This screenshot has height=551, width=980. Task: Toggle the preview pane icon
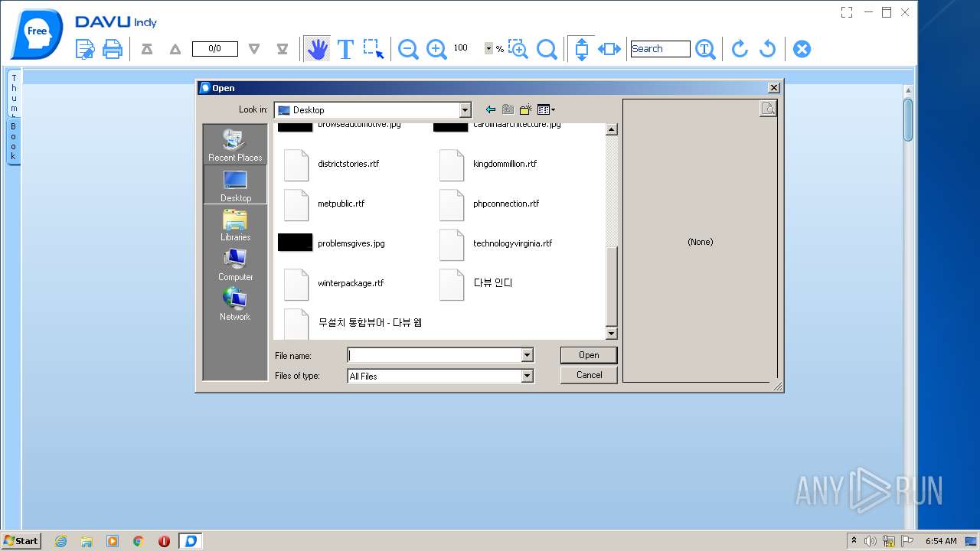(768, 109)
